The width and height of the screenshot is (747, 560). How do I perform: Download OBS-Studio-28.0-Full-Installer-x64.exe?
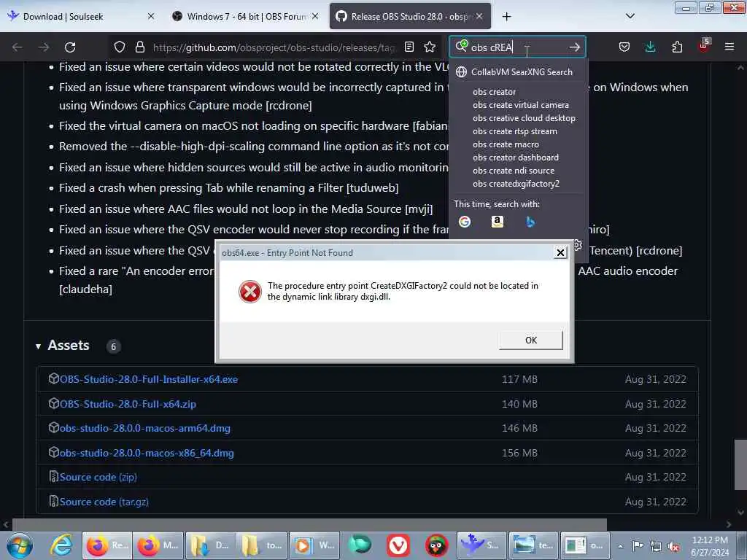(x=148, y=379)
